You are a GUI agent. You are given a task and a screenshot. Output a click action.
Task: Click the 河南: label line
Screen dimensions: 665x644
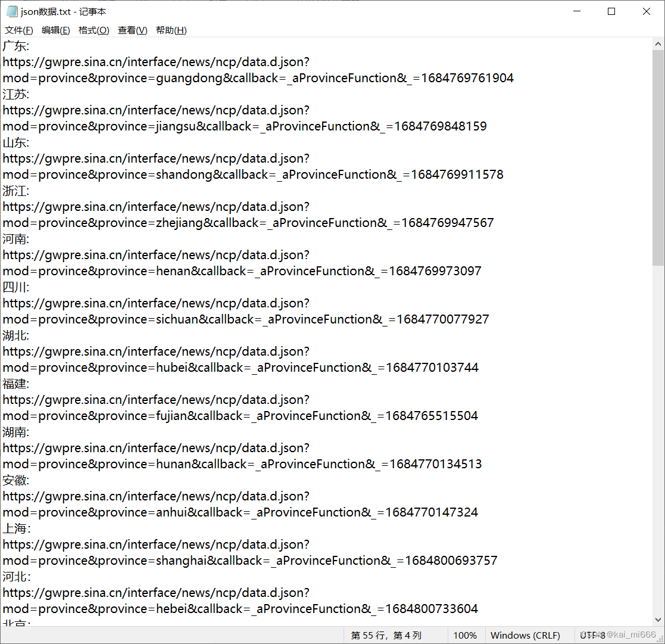[x=16, y=239]
